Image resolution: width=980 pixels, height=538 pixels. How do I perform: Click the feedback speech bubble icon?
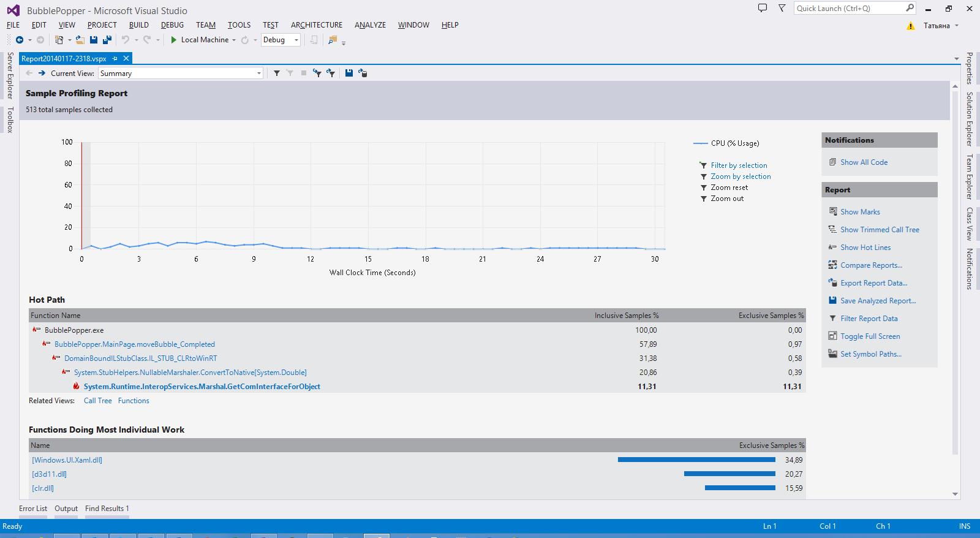pos(763,8)
